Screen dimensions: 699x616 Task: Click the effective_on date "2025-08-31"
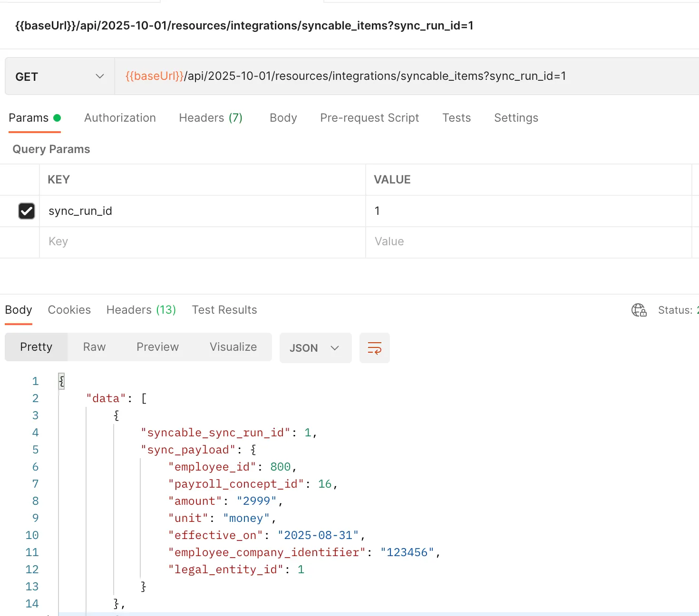(318, 535)
